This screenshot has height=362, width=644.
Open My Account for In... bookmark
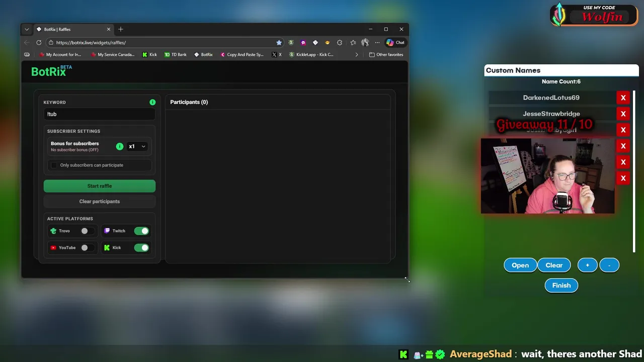point(61,54)
